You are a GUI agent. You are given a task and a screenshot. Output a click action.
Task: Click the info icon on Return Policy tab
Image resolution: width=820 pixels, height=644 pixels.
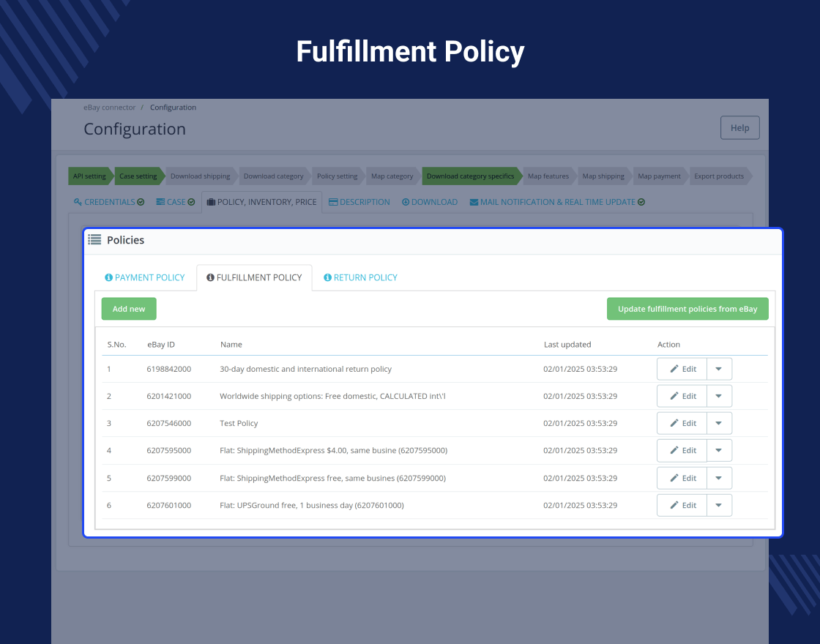pyautogui.click(x=327, y=277)
